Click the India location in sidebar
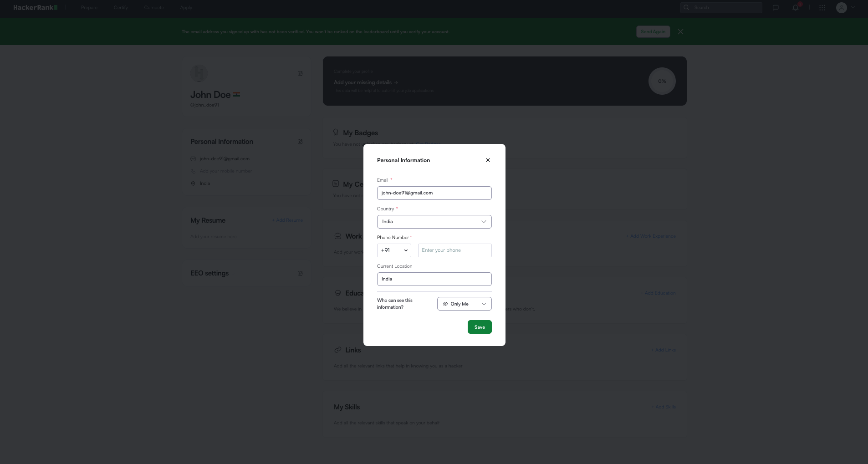 (205, 184)
